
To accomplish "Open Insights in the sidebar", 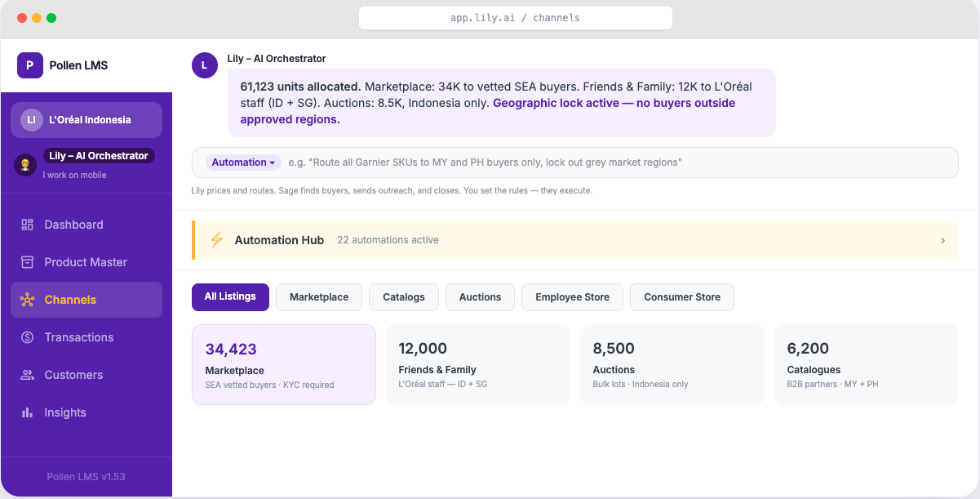I will coord(86,412).
